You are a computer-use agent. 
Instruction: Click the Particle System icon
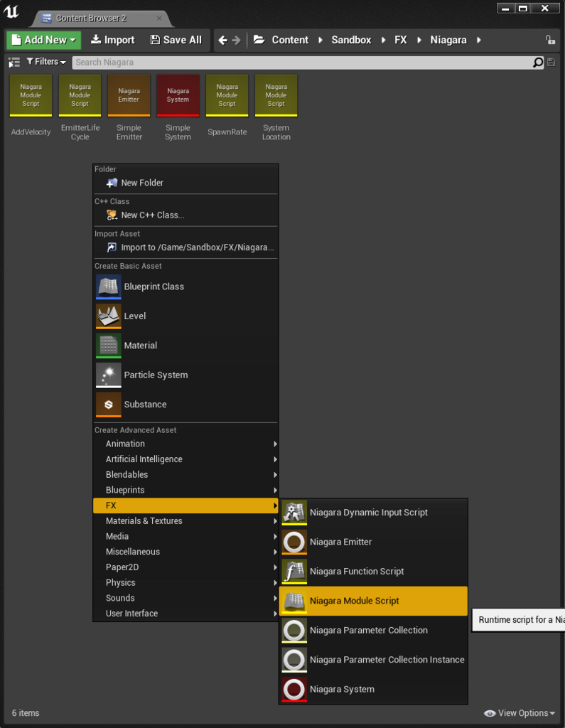108,375
